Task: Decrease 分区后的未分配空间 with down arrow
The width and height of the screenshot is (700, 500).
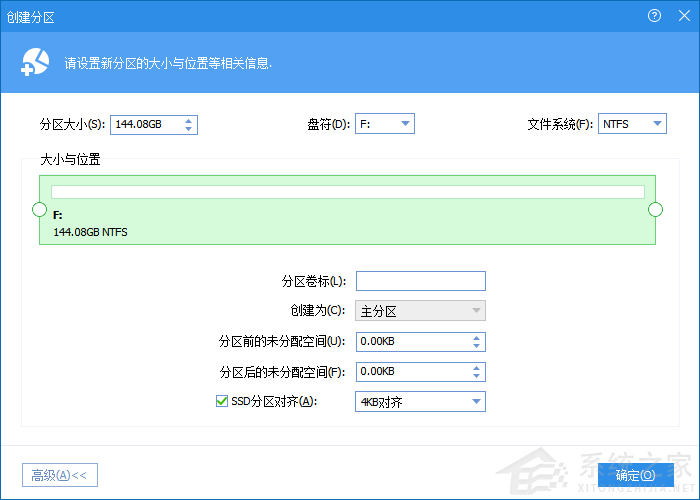Action: (x=477, y=376)
